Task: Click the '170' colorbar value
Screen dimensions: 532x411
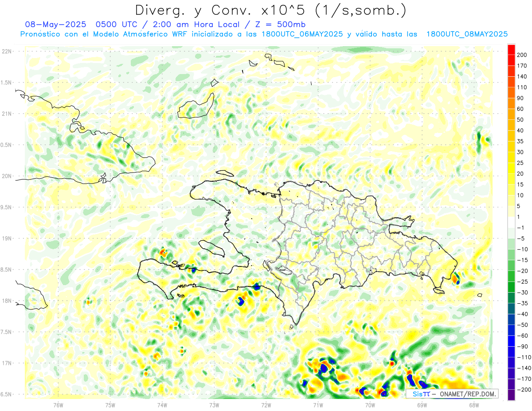Action: tap(523, 66)
